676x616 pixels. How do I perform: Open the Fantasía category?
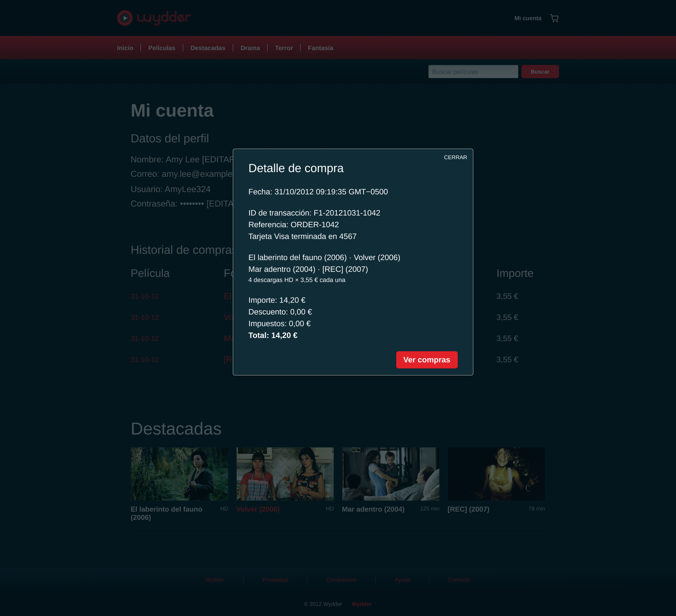coord(320,48)
